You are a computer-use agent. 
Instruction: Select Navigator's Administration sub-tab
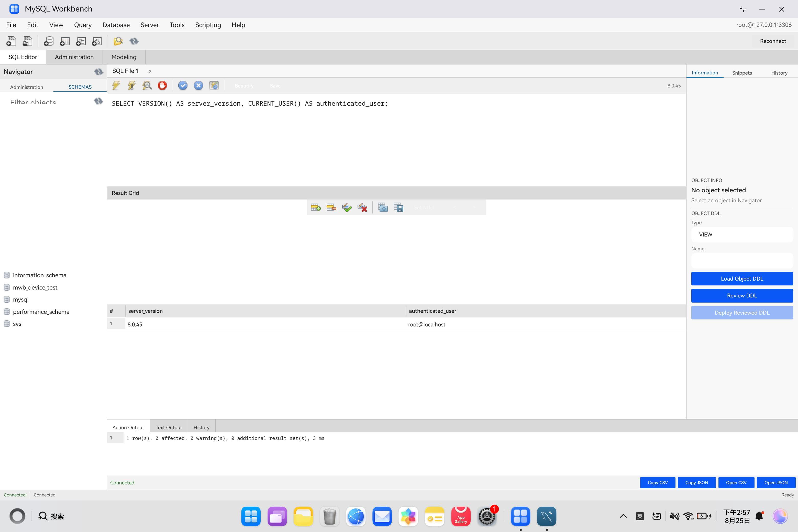pyautogui.click(x=26, y=87)
